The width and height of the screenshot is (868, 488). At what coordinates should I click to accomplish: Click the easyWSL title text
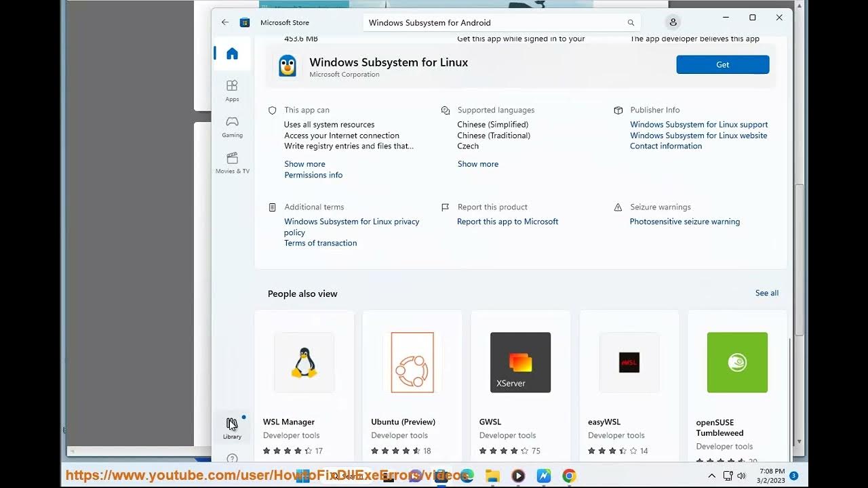pos(604,422)
